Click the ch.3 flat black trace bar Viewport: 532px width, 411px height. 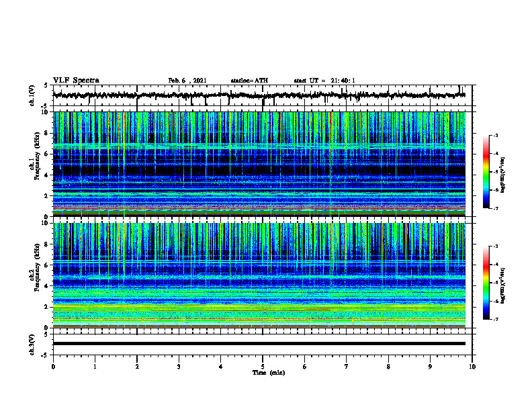point(259,344)
